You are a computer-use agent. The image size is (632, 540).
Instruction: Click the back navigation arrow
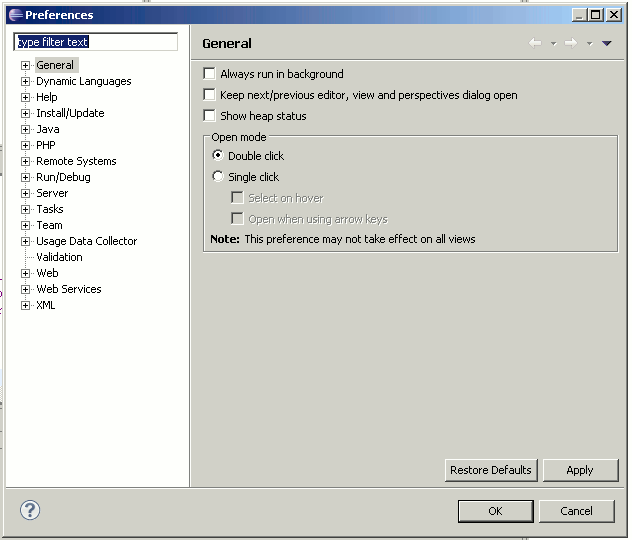click(x=535, y=43)
